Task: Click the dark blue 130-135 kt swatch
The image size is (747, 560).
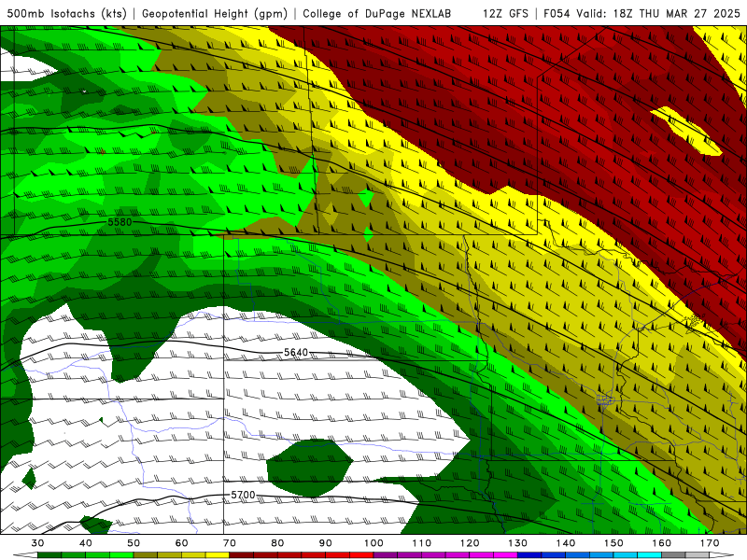Action: 529,555
